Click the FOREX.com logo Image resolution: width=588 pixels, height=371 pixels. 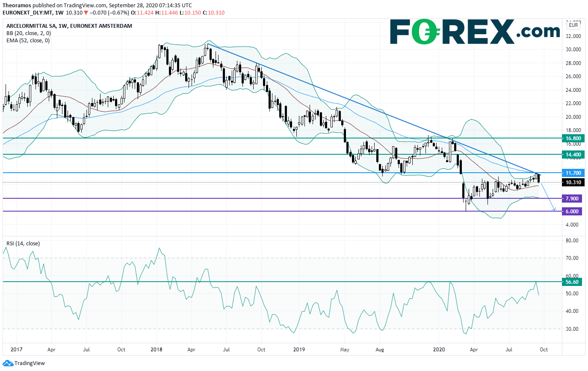(475, 32)
